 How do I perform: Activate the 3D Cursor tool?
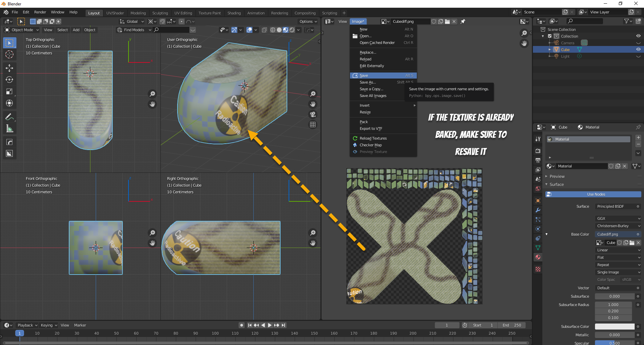(9, 54)
